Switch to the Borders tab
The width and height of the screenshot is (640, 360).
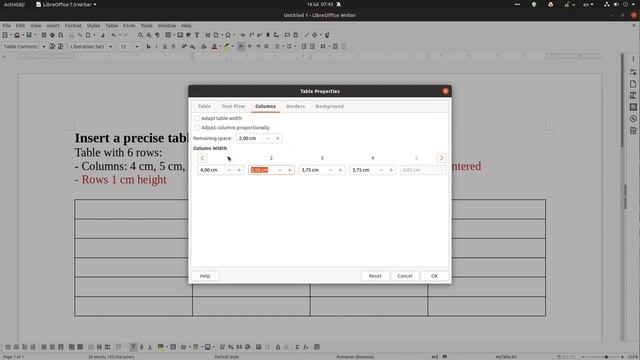tap(296, 106)
